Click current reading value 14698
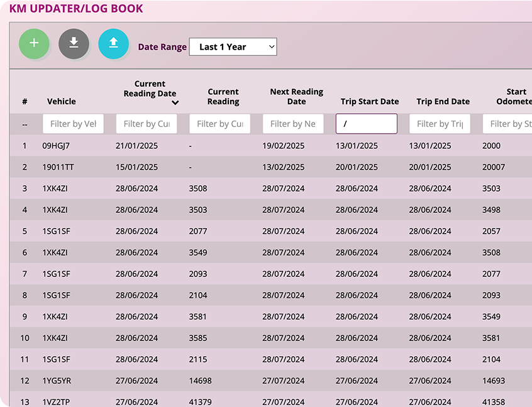The height and width of the screenshot is (407, 532). [x=200, y=381]
